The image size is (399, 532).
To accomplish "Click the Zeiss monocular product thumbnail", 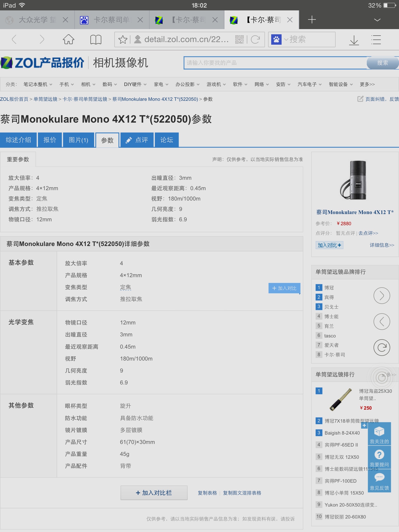I will pos(354,180).
